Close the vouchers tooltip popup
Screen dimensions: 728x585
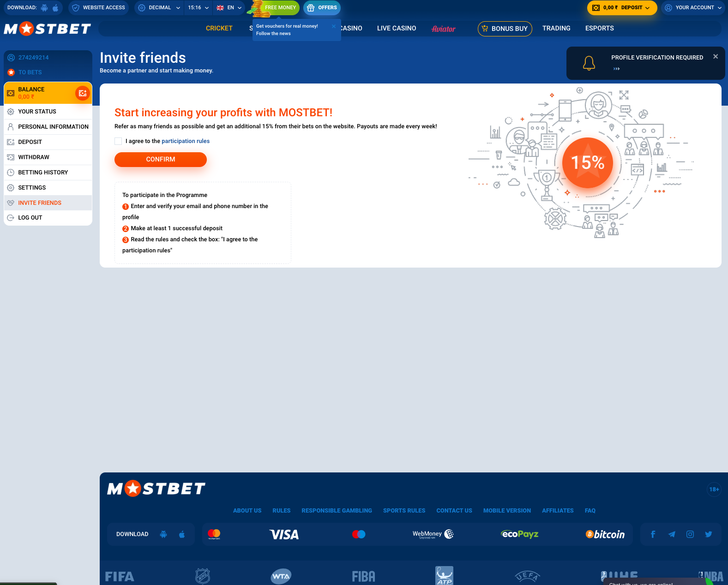click(334, 26)
